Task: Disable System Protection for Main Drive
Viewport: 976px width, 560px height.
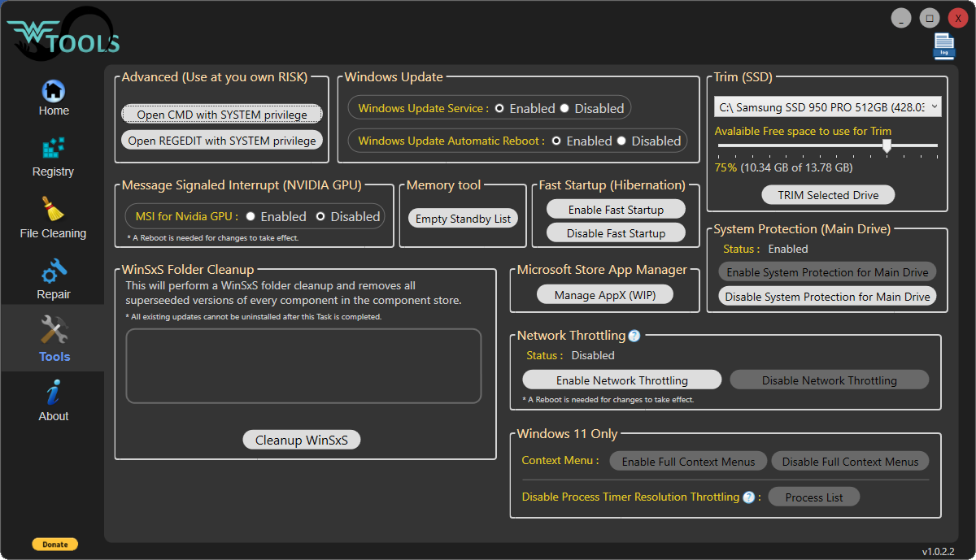Action: [x=827, y=297]
